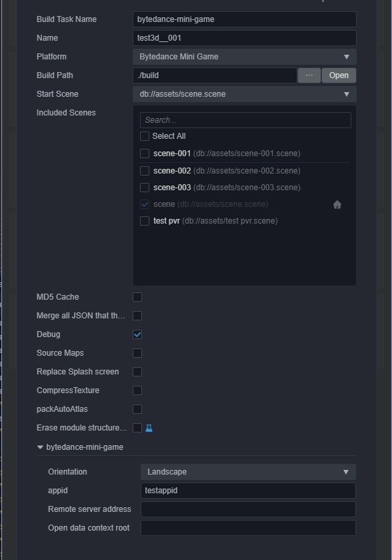Open the Platform dropdown

244,57
